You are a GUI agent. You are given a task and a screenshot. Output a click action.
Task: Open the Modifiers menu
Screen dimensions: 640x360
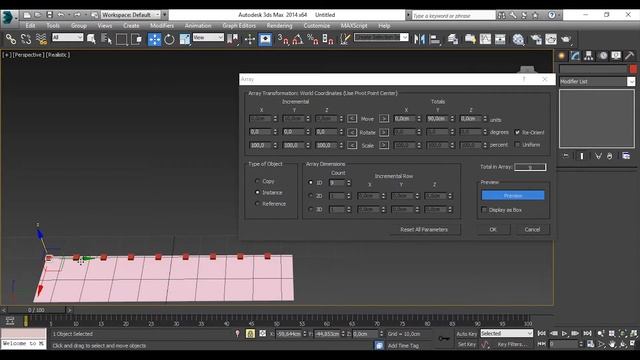coord(162,25)
